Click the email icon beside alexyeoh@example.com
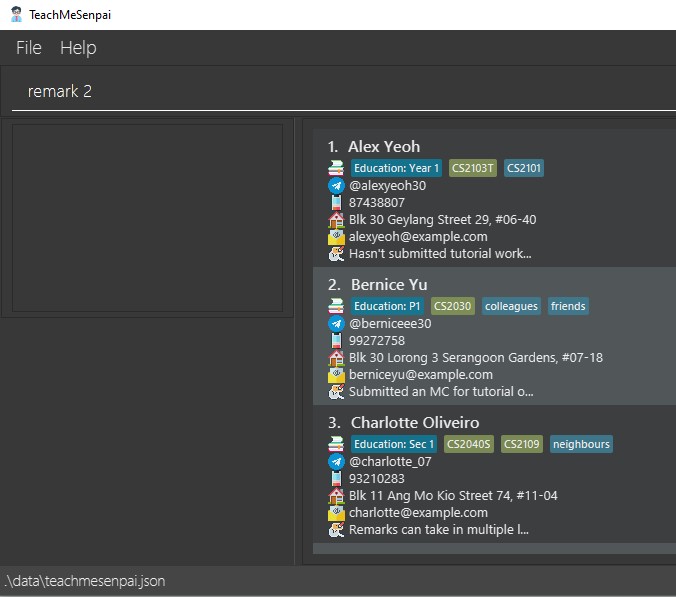Screen dimensions: 676x597 pyautogui.click(x=336, y=237)
